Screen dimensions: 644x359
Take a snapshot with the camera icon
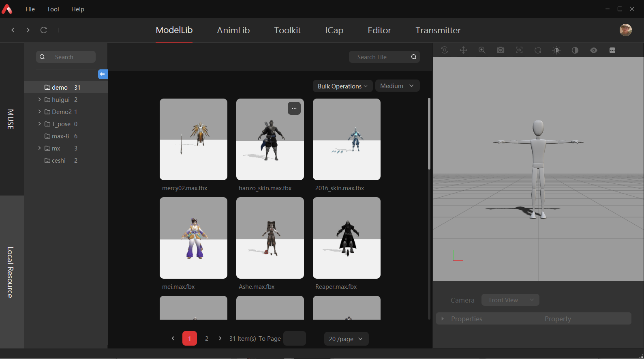coord(501,50)
